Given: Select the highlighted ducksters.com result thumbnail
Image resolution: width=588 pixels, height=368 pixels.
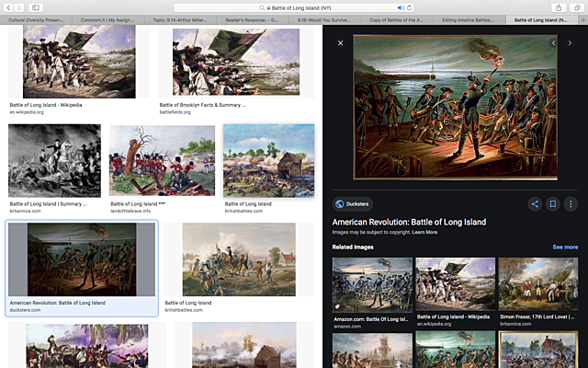Looking at the screenshot, I should (82, 259).
